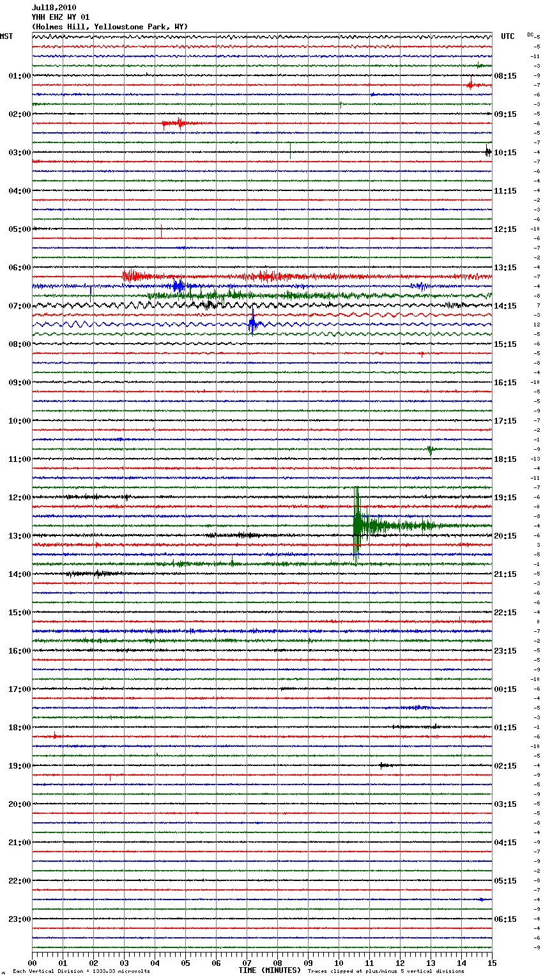
Task: Select the 03:00 MST hour label
Action: (20, 153)
